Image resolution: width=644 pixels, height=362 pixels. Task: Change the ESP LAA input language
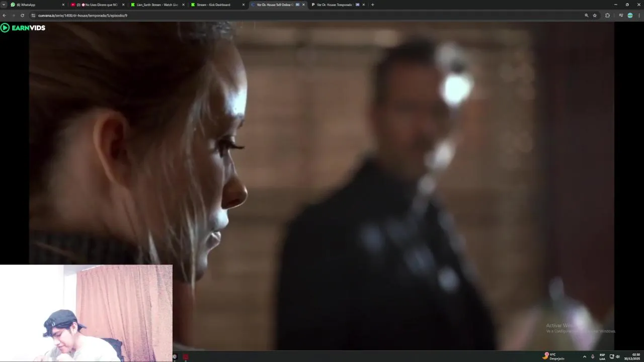602,356
